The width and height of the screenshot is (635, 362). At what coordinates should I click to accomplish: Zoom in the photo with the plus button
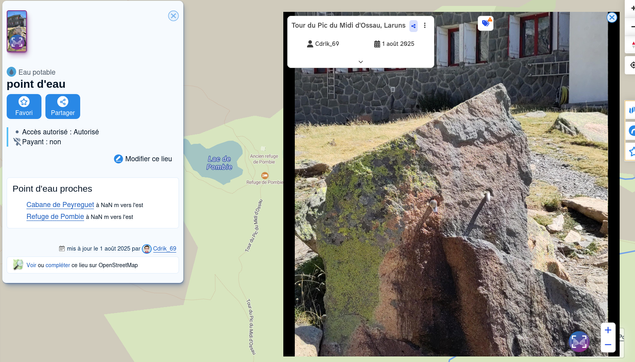tap(608, 330)
